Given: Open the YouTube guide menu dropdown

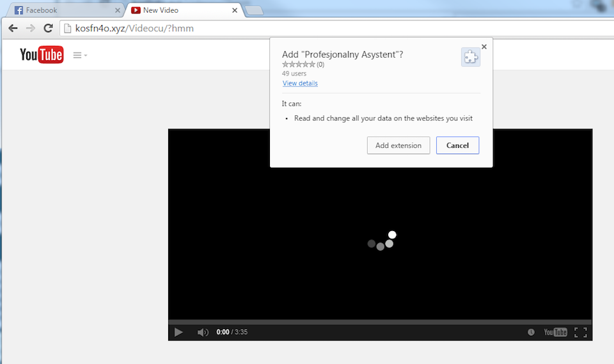Looking at the screenshot, I should 80,55.
